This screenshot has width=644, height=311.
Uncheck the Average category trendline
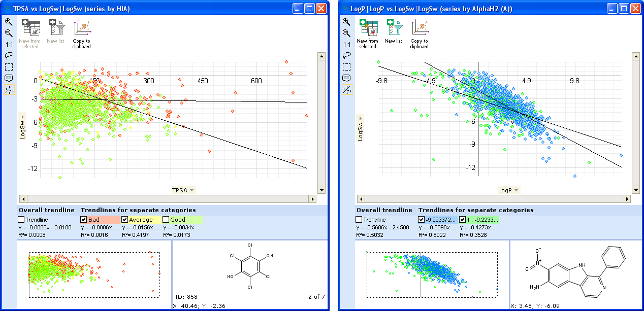(125, 220)
